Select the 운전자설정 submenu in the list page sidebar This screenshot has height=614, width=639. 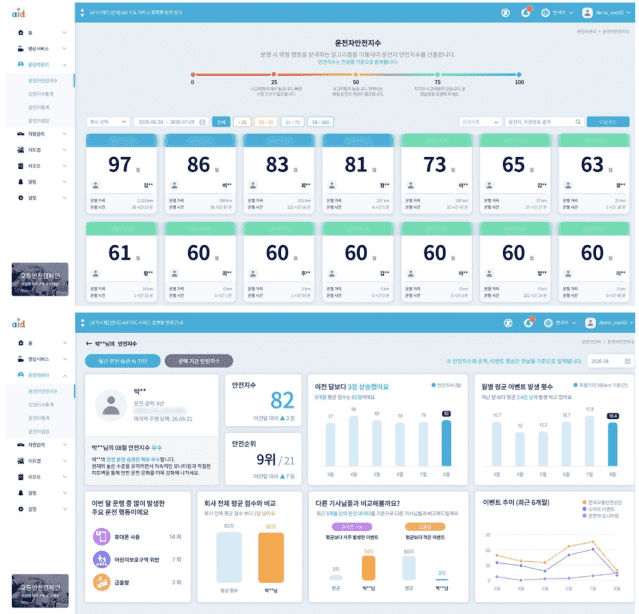[39, 121]
